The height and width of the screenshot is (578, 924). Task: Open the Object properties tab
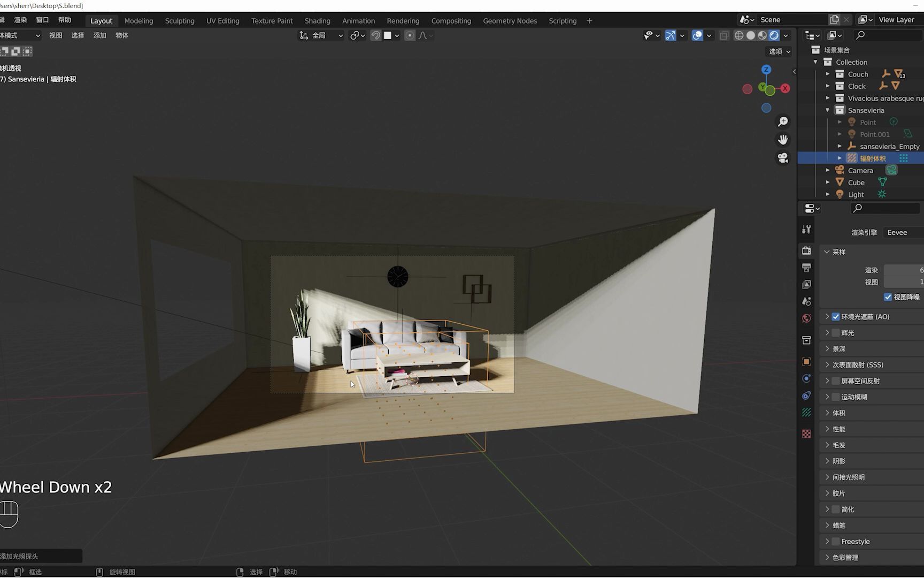[806, 361]
